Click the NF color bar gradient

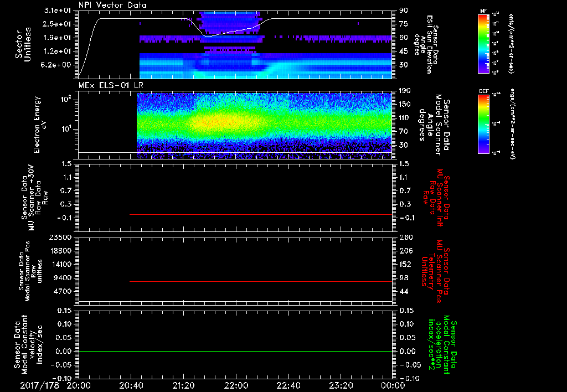[x=483, y=43]
